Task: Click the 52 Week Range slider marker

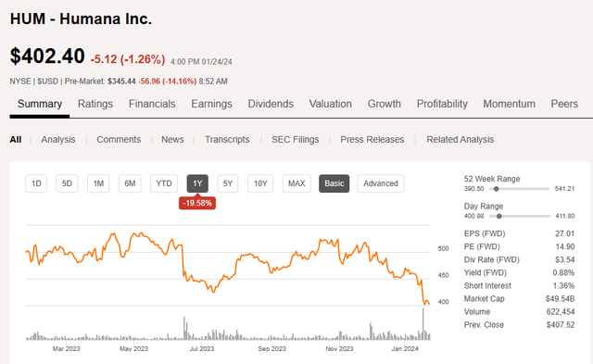Action: (x=497, y=189)
